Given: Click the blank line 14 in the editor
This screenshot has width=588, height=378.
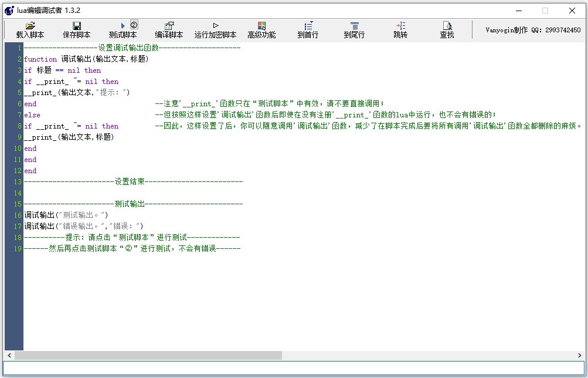Looking at the screenshot, I should pyautogui.click(x=176, y=193).
